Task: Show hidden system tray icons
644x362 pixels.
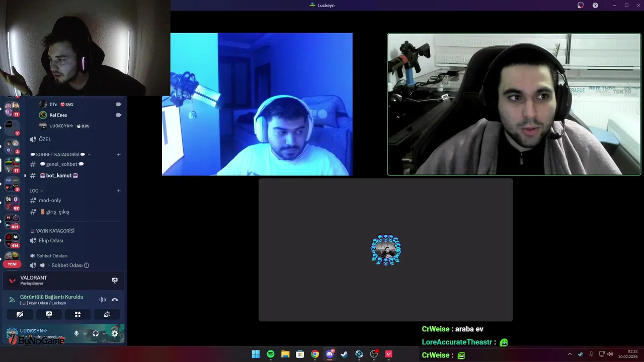Action: click(x=570, y=354)
